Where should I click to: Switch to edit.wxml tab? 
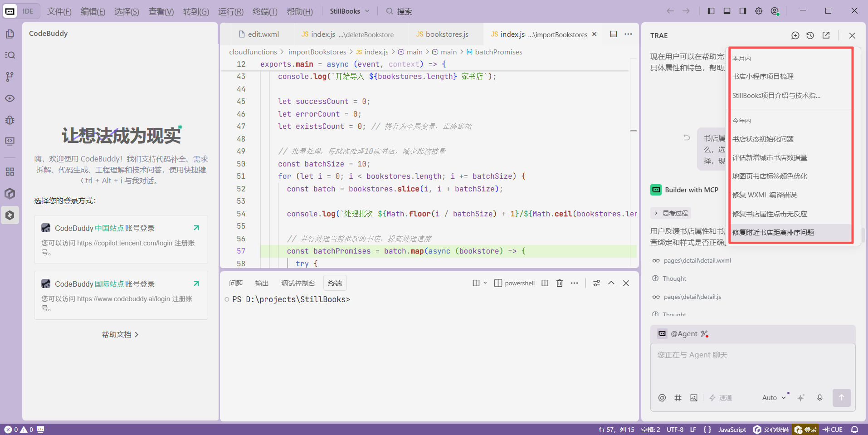[x=258, y=34]
